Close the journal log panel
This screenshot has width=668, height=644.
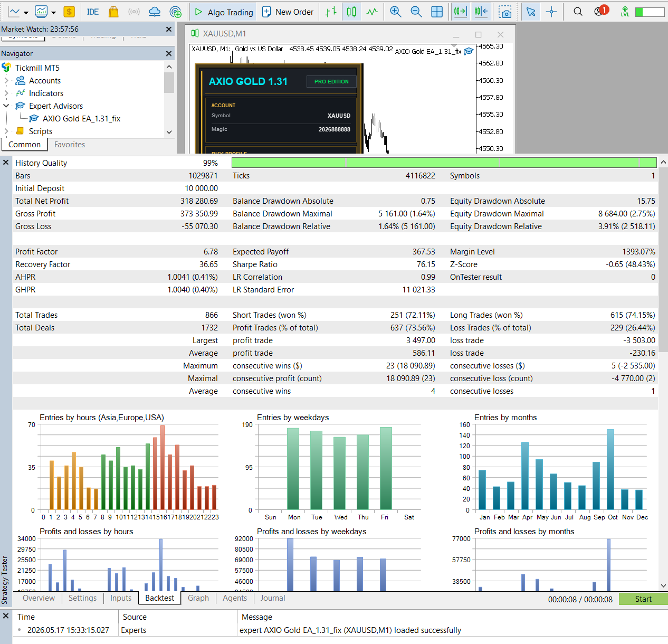click(x=6, y=616)
